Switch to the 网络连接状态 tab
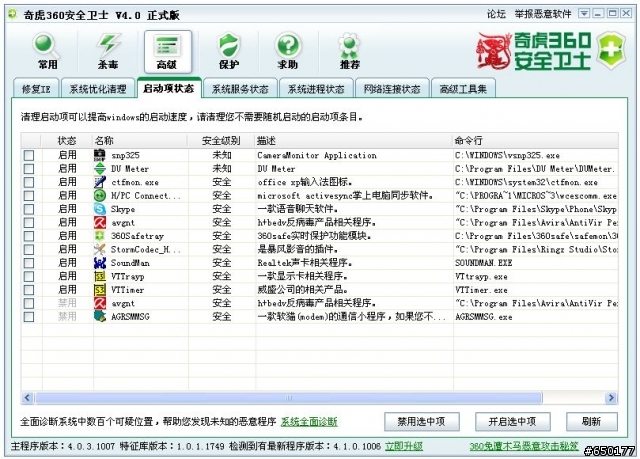Viewport: 640px width, 459px height. coord(392,89)
